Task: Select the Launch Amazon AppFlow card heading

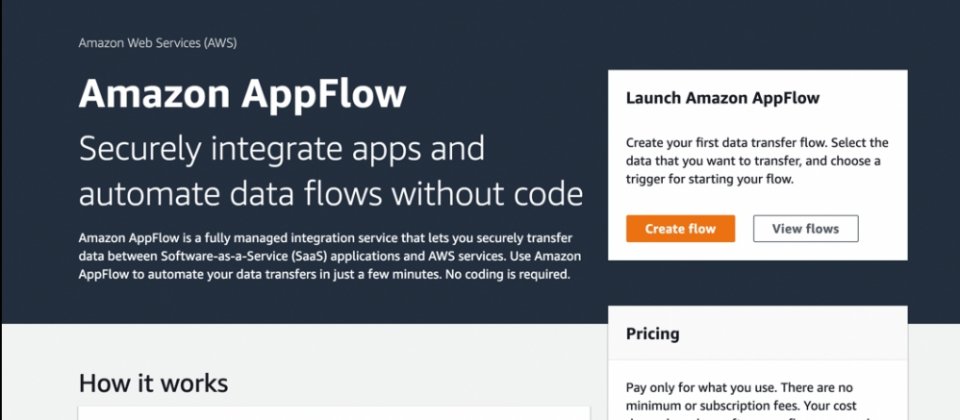Action: pos(722,98)
